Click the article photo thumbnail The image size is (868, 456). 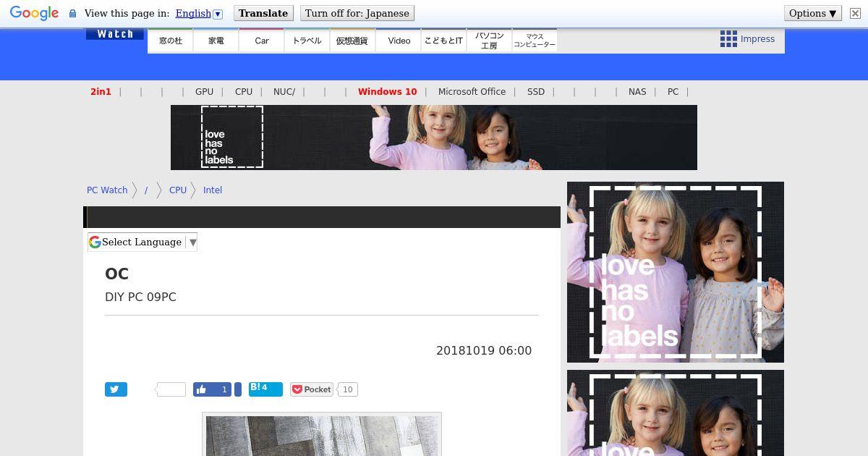point(322,434)
